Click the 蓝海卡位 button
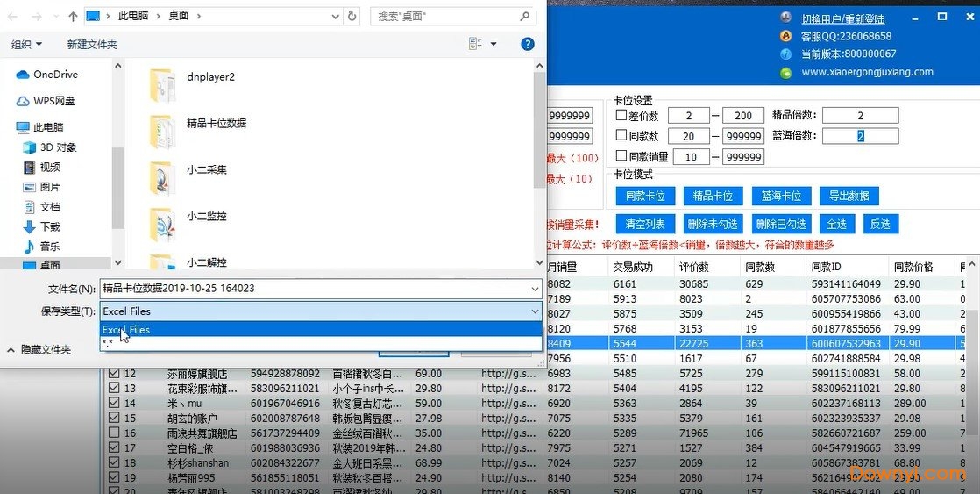Screen dimensions: 980x494 [x=781, y=196]
